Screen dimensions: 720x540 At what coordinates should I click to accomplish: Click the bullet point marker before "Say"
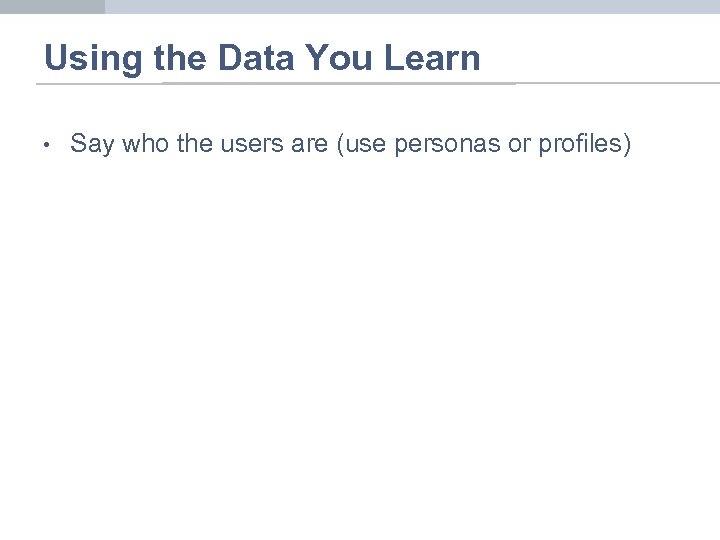pyautogui.click(x=47, y=146)
